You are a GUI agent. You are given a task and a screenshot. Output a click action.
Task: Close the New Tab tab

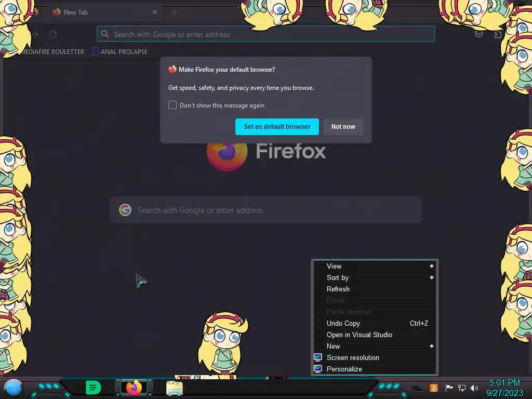[155, 12]
